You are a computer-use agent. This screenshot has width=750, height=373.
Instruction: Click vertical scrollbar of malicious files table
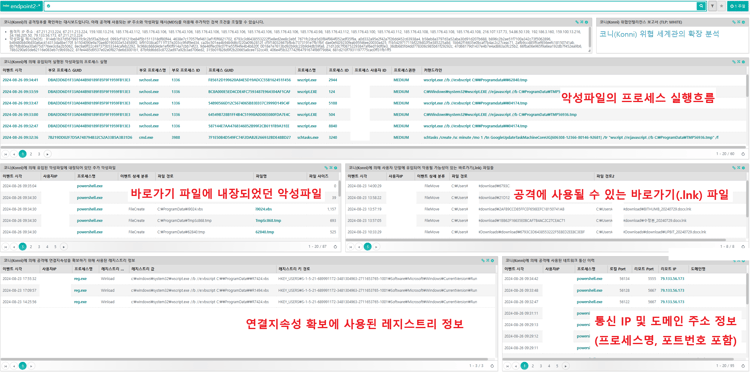[339, 189]
